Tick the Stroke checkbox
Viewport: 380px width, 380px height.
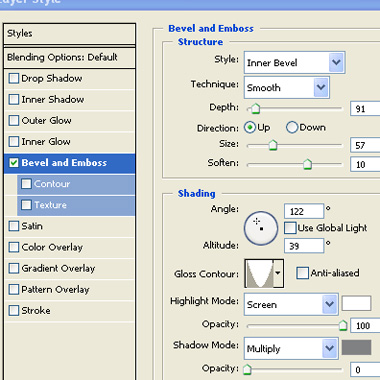(x=14, y=310)
